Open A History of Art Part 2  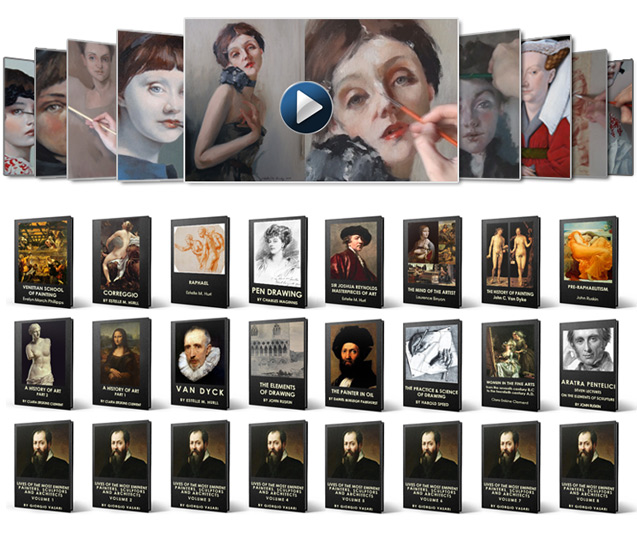click(x=43, y=364)
